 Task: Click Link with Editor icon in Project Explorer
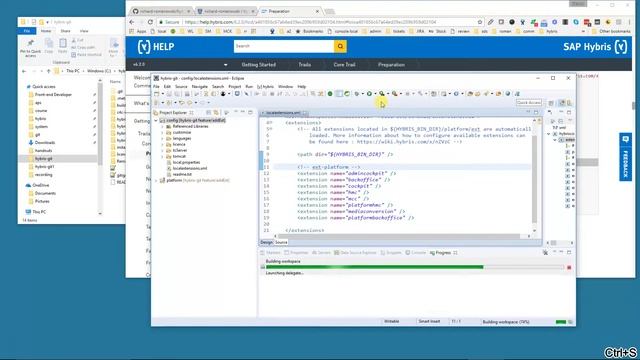(216, 112)
